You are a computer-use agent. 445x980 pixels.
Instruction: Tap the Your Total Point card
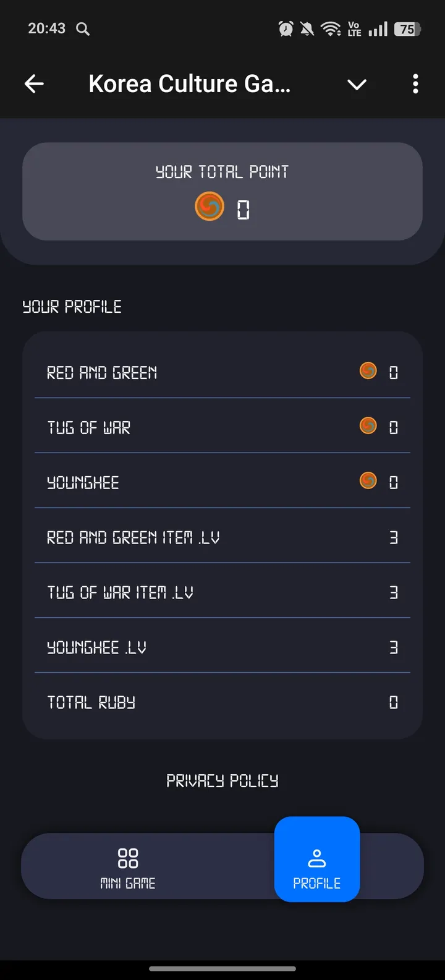point(222,191)
